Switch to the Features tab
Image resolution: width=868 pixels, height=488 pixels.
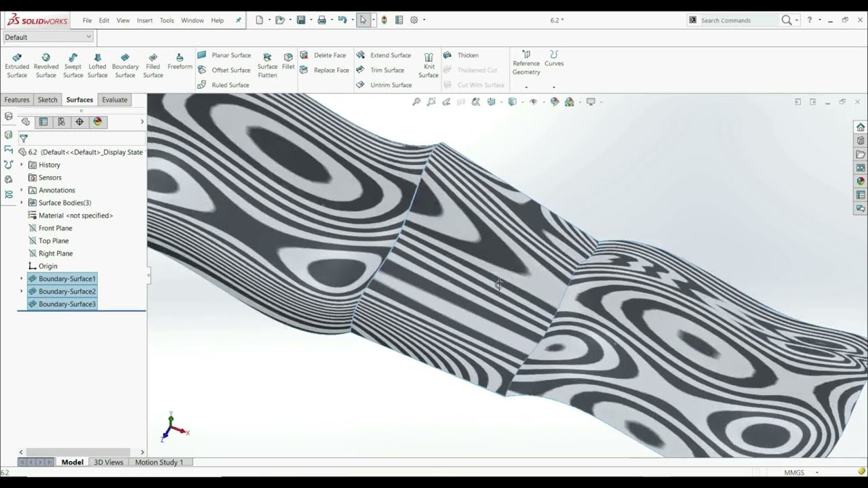pyautogui.click(x=17, y=100)
